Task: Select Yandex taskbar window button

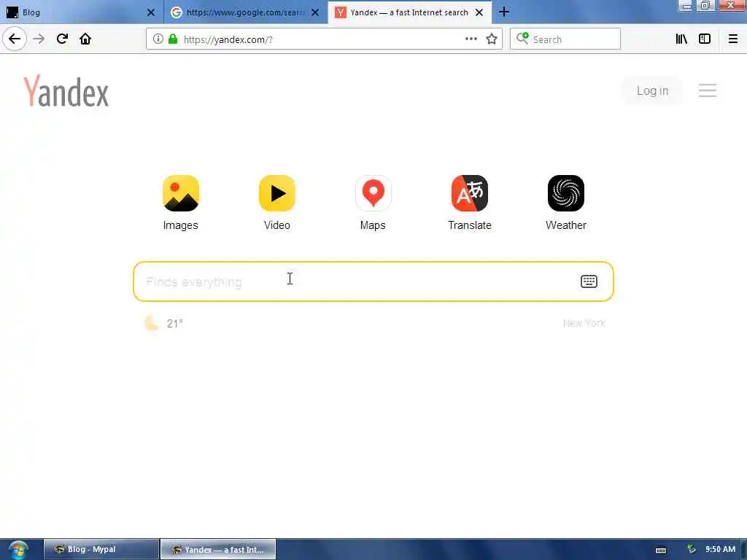Action: tap(218, 549)
